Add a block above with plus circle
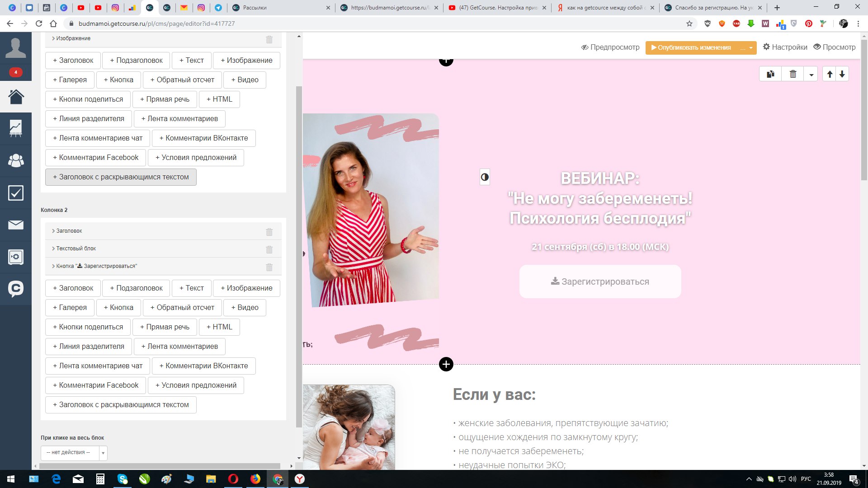This screenshot has height=488, width=868. coord(446,61)
